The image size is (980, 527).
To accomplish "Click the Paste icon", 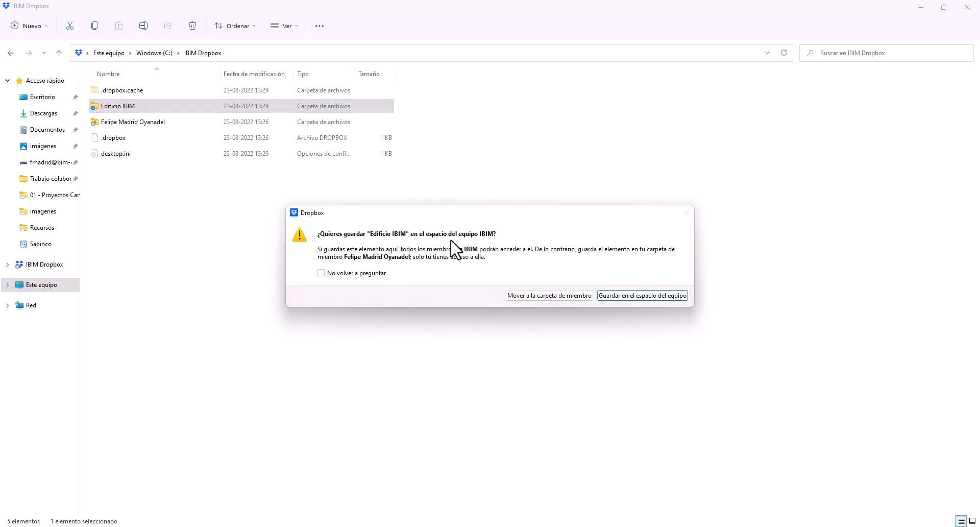I will (119, 26).
